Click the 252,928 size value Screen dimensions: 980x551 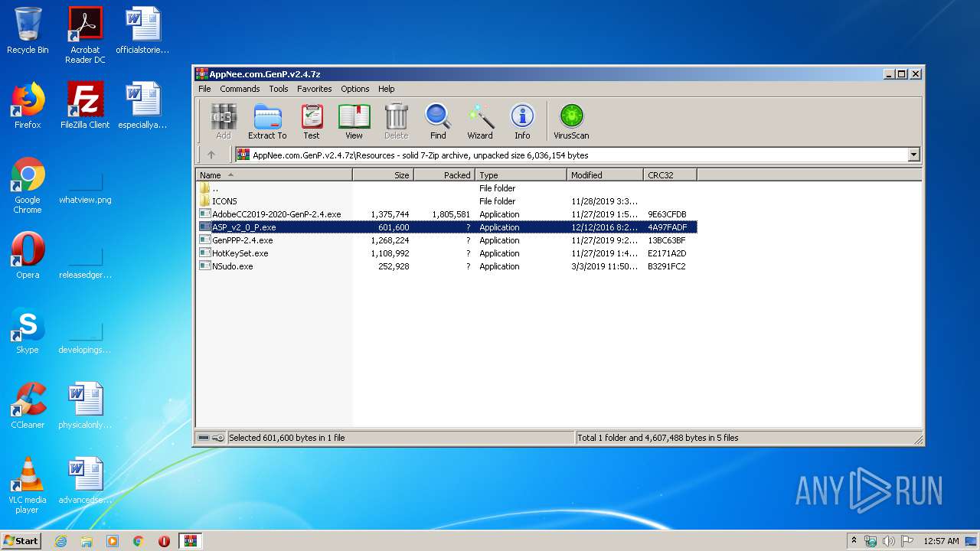pyautogui.click(x=394, y=266)
